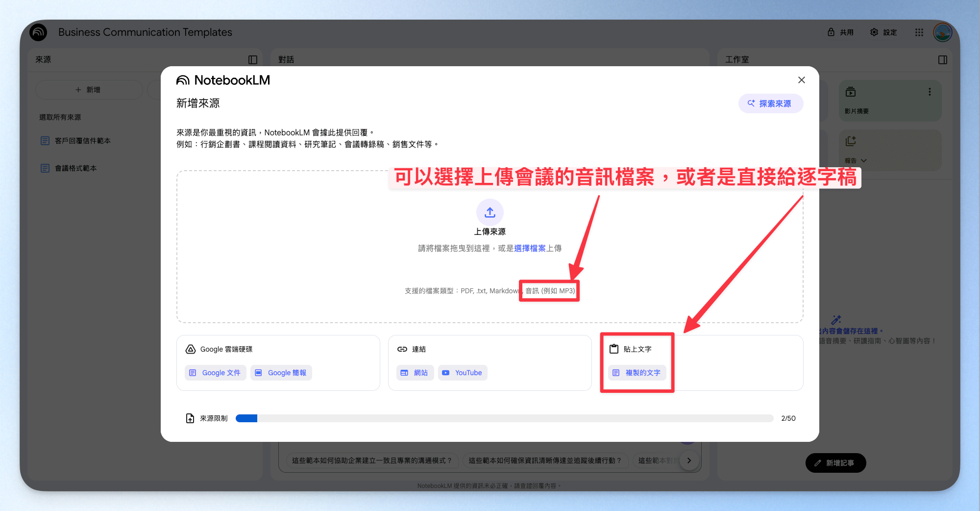This screenshot has width=980, height=511.
Task: Choose the YouTube source option
Action: click(463, 373)
